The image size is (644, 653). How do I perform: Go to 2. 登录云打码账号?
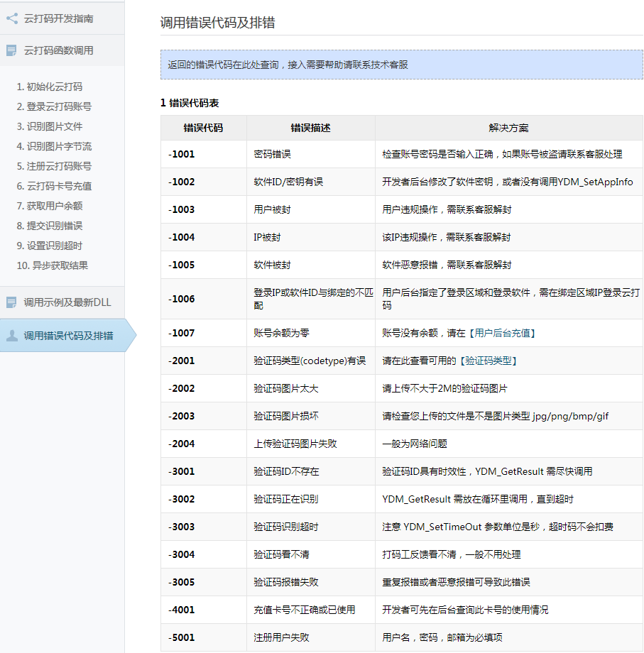[54, 106]
